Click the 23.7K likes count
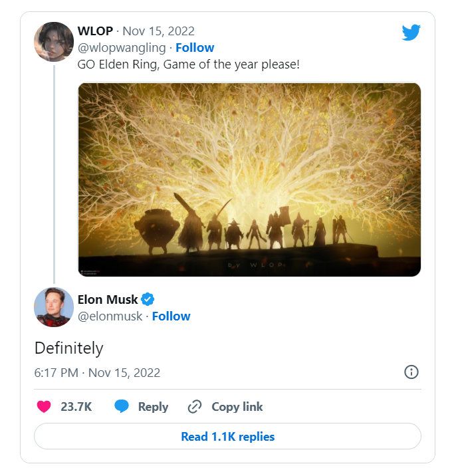This screenshot has width=454, height=476. (76, 407)
